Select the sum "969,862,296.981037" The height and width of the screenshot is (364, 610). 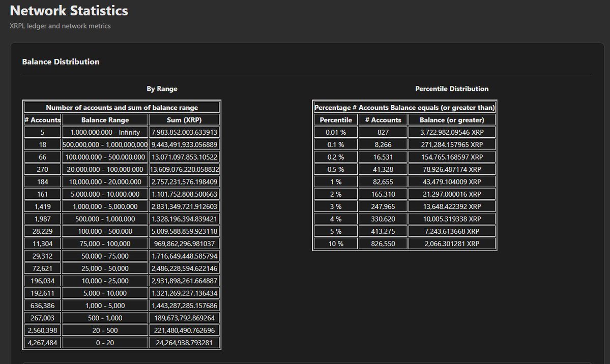click(184, 244)
